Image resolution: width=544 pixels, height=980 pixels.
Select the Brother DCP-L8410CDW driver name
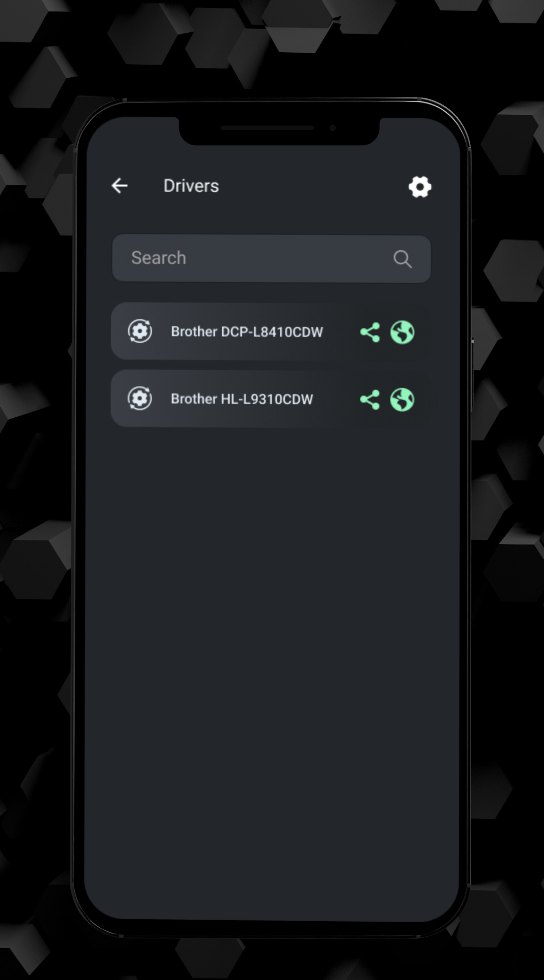[247, 332]
